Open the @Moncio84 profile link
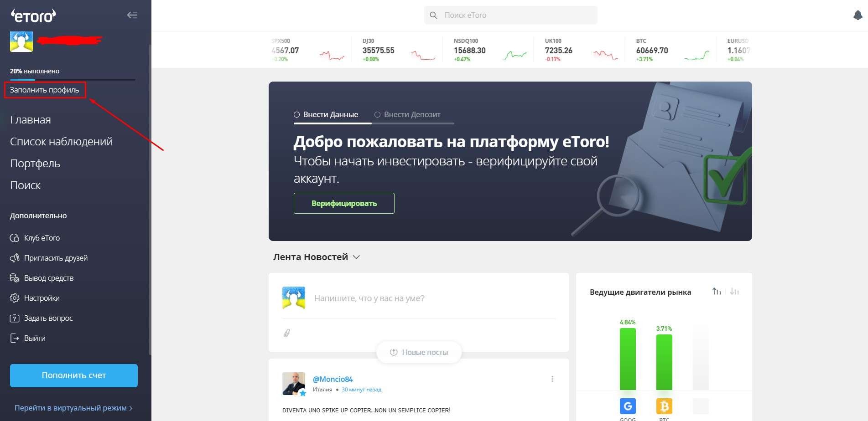This screenshot has width=868, height=421. [x=333, y=379]
